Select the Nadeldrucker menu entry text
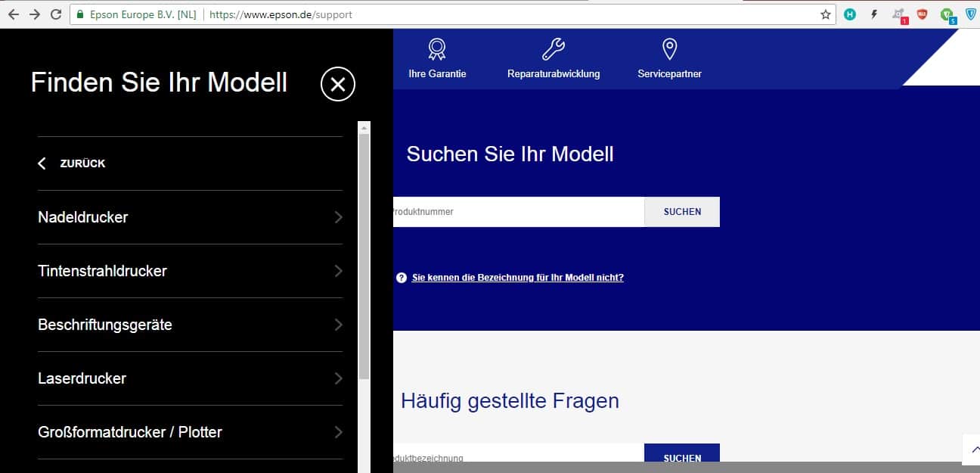 tap(83, 217)
